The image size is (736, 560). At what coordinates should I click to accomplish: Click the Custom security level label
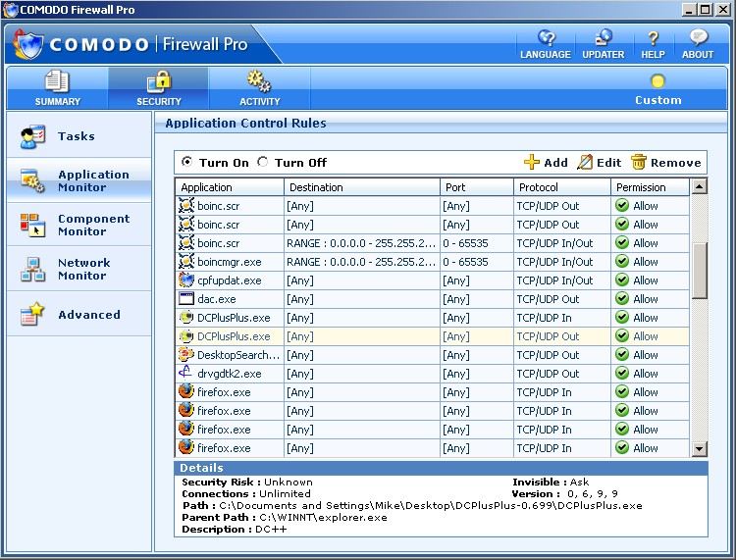pos(658,100)
